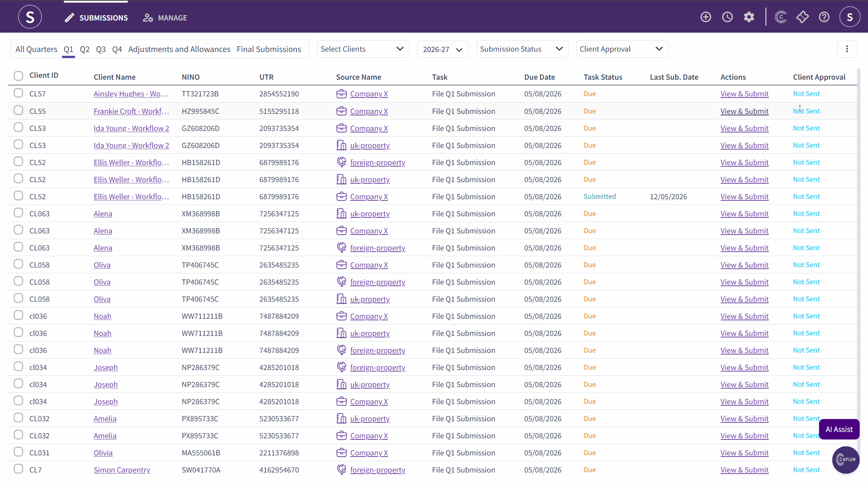Screen dimensions: 868x482
Task: Click the Capium chat bubble icon
Action: 846,460
